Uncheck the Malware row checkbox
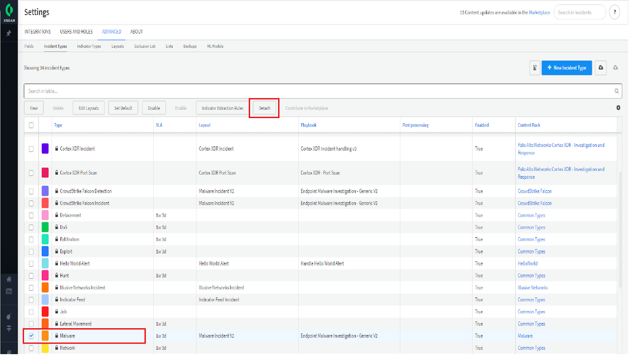644x362 pixels. click(31, 336)
